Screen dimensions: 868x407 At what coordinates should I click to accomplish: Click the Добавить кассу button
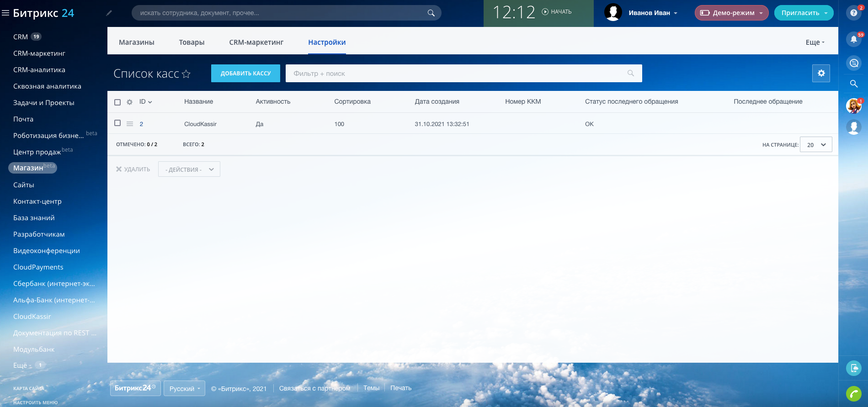[x=245, y=74]
